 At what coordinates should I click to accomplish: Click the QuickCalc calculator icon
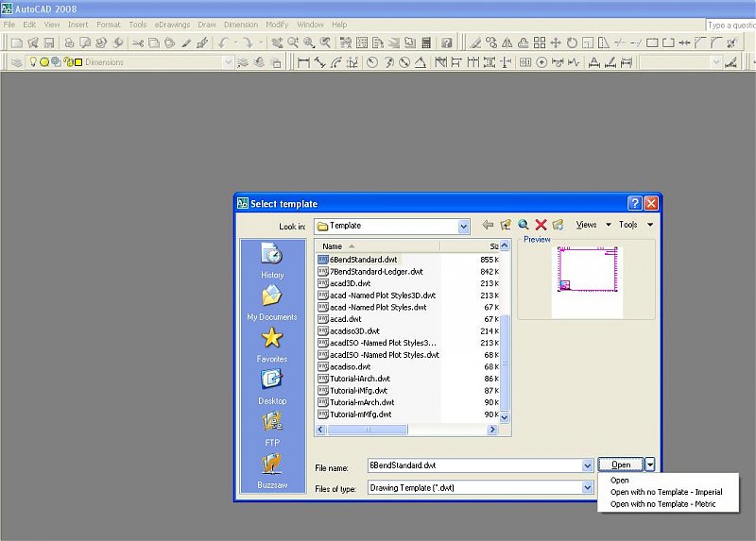[x=426, y=42]
